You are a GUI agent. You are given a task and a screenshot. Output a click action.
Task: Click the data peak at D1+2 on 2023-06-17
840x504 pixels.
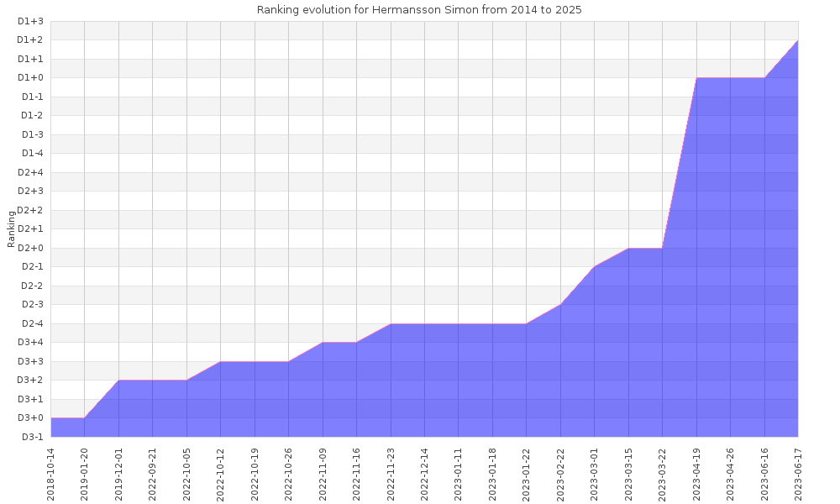pyautogui.click(x=797, y=40)
